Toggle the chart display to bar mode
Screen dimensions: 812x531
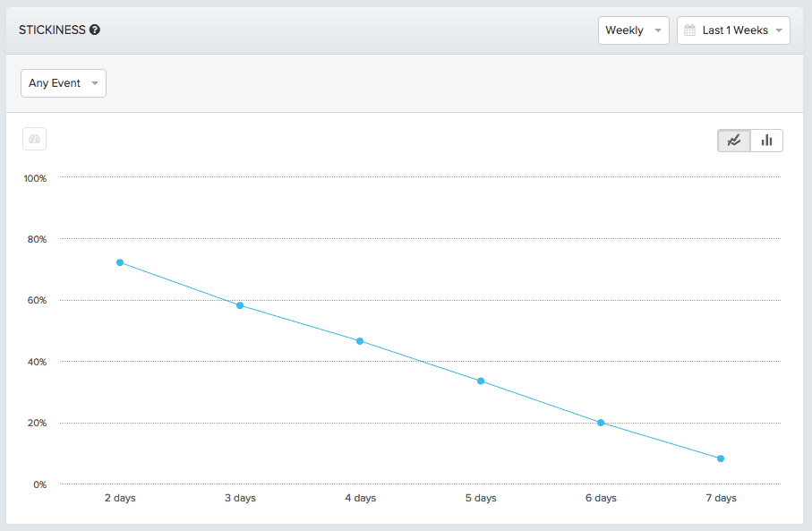tap(766, 140)
